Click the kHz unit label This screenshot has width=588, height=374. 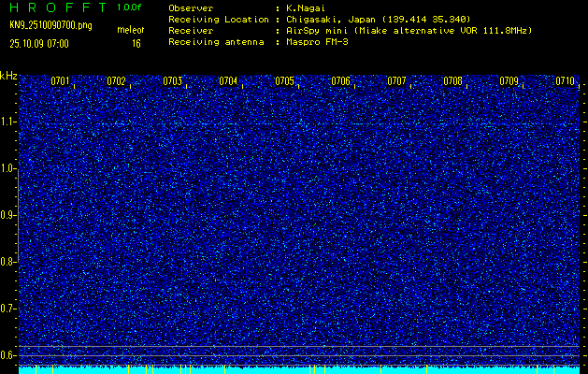(x=8, y=76)
